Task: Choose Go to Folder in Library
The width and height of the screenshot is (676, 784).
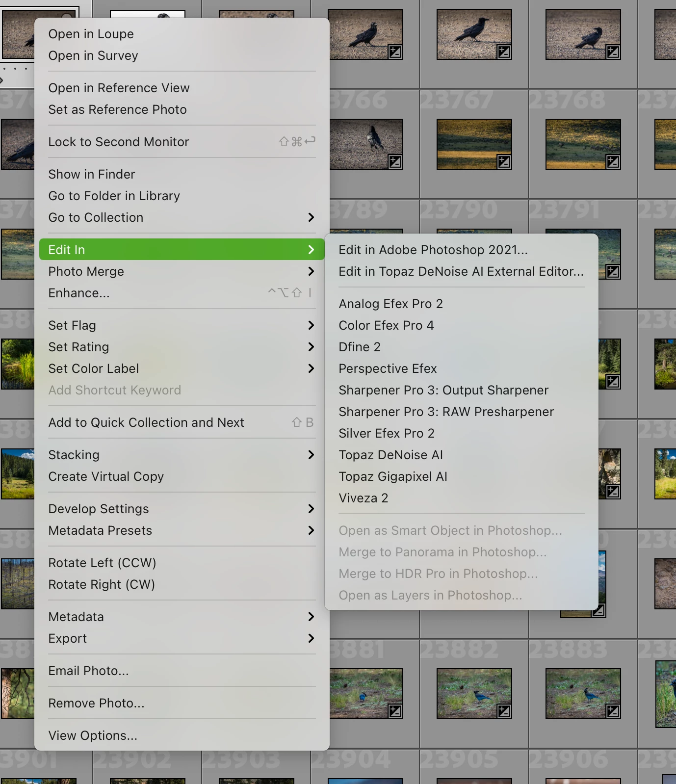Action: point(182,196)
